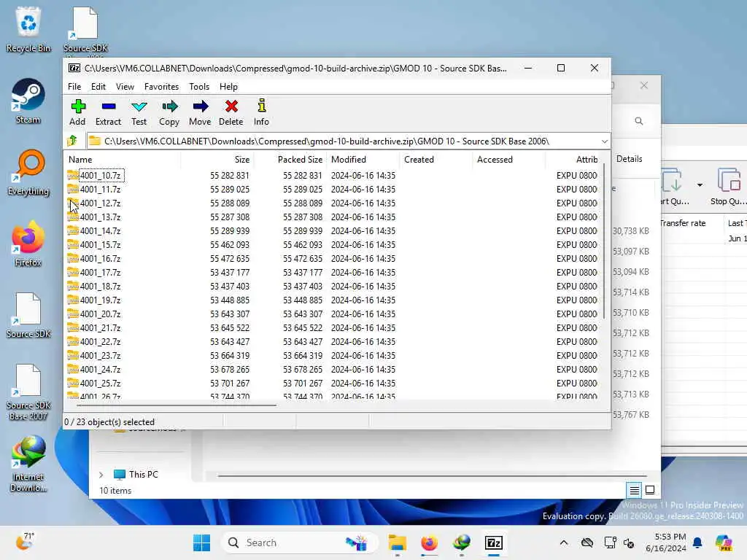The height and width of the screenshot is (560, 747).
Task: Open the Edit menu
Action: point(98,87)
